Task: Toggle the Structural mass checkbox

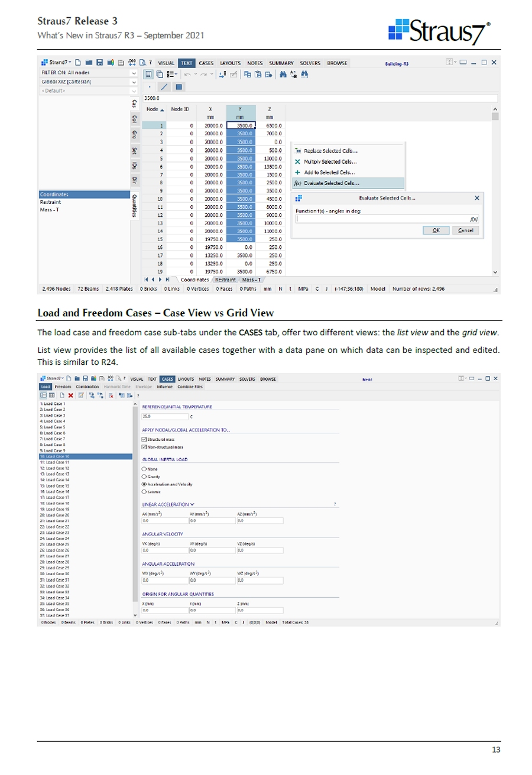Action: point(145,440)
